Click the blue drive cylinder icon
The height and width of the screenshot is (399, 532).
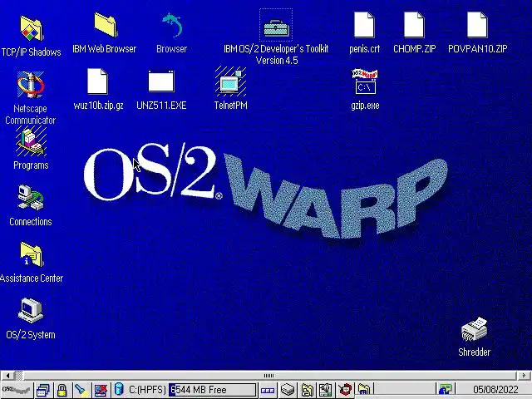[x=119, y=389]
